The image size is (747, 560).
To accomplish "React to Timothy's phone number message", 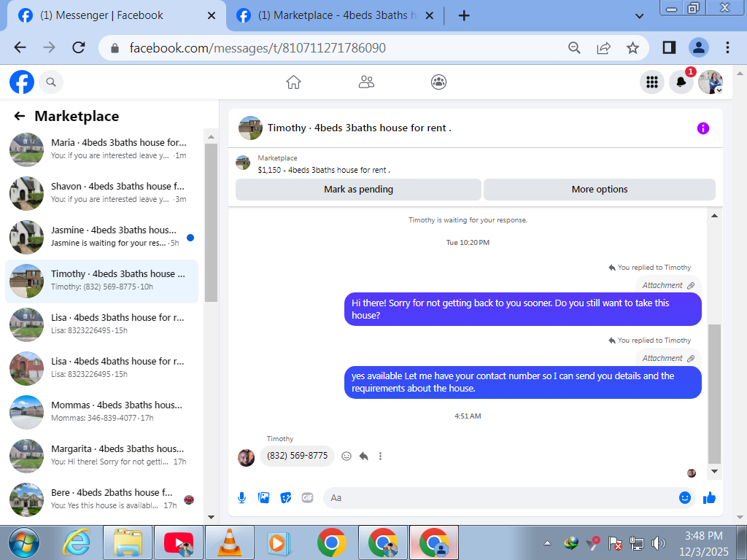I will 347,456.
